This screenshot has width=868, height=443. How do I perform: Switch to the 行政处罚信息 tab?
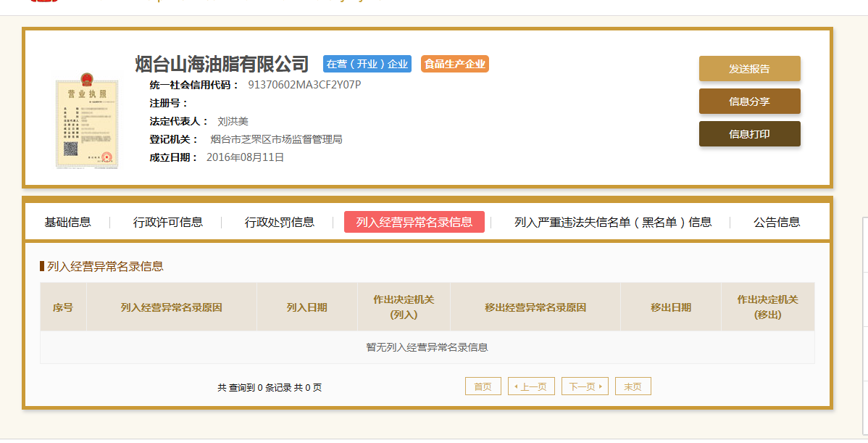click(280, 222)
